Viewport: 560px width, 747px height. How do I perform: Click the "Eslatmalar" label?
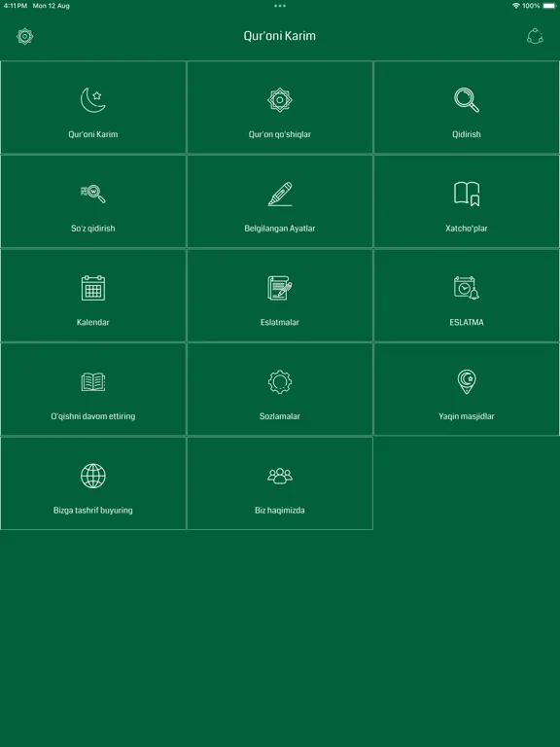point(280,322)
